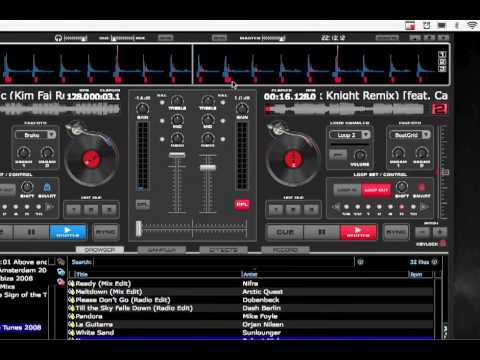Click the third hot cue button on right deck
Viewport: 480px width, 360px height.
tap(311, 210)
